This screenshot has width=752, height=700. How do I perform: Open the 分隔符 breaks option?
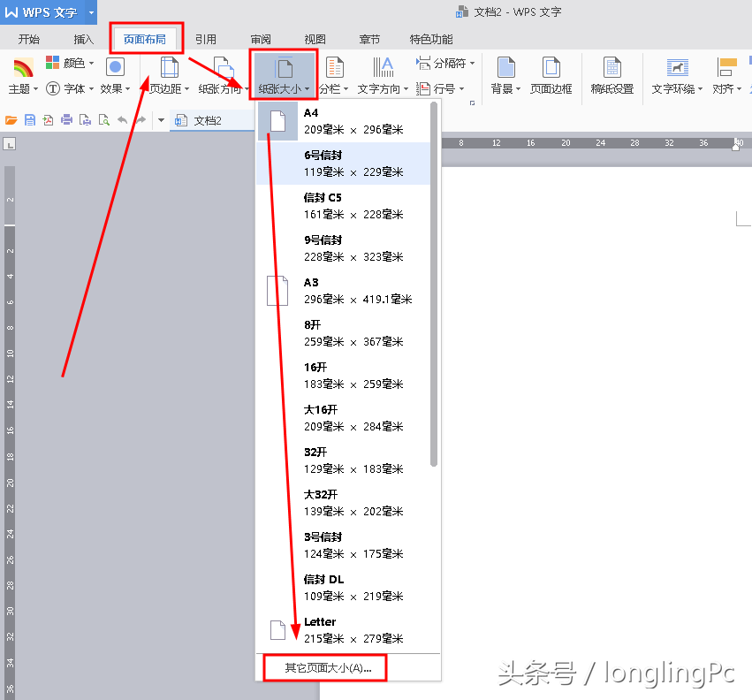pyautogui.click(x=445, y=63)
